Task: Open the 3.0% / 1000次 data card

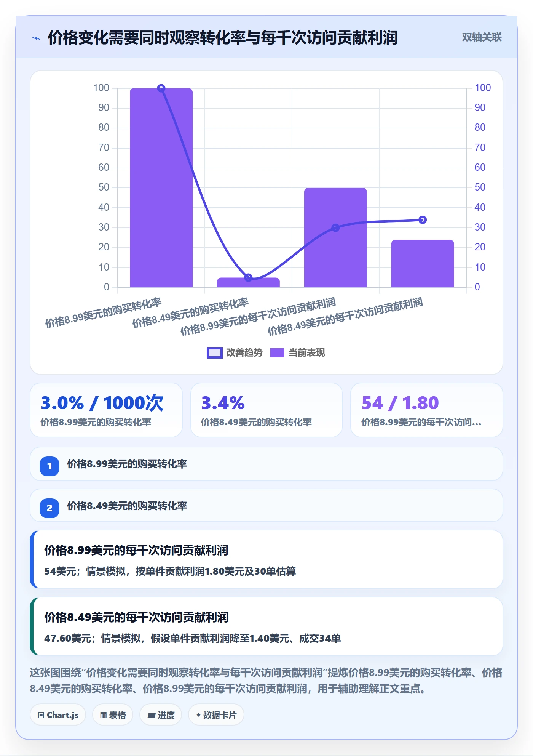Action: (106, 410)
